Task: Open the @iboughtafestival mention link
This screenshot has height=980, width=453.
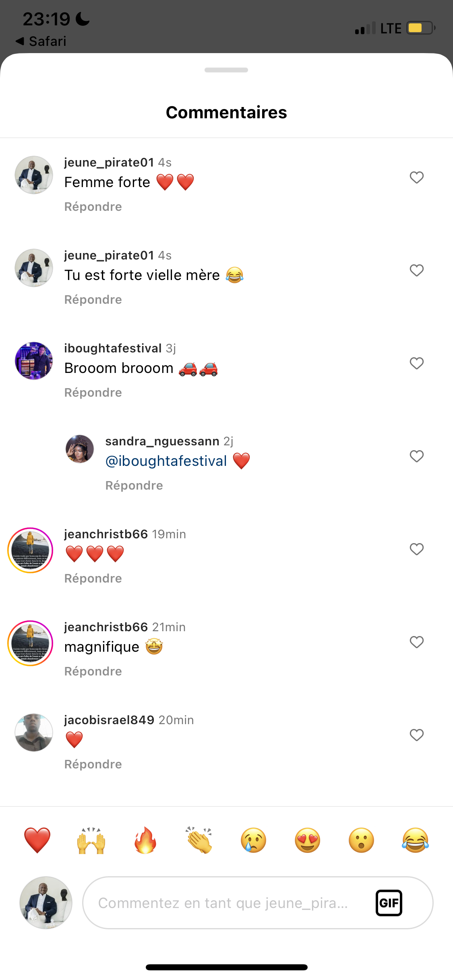Action: (166, 461)
